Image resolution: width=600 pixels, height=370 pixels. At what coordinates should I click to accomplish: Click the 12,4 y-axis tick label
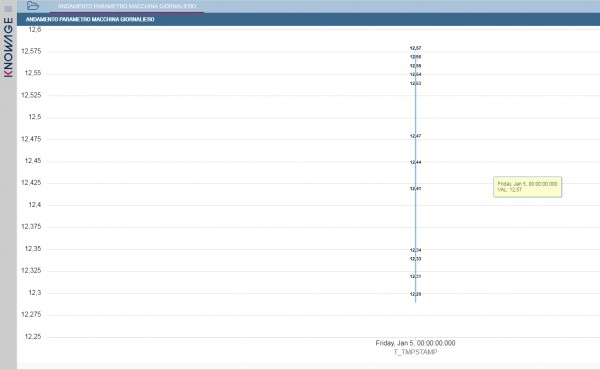[35, 205]
